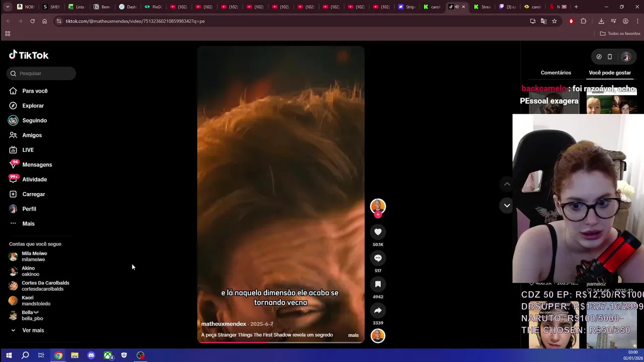Open Windows taskbar search
This screenshot has width=644, height=362.
(x=25, y=355)
